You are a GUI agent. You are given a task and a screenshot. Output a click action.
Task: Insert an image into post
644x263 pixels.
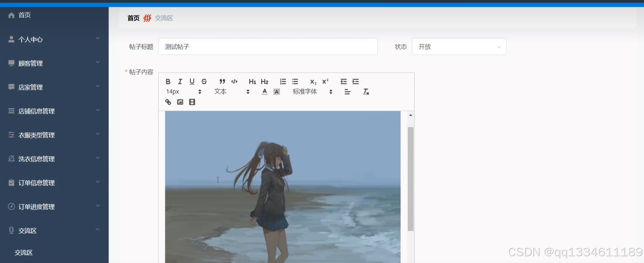(x=180, y=102)
